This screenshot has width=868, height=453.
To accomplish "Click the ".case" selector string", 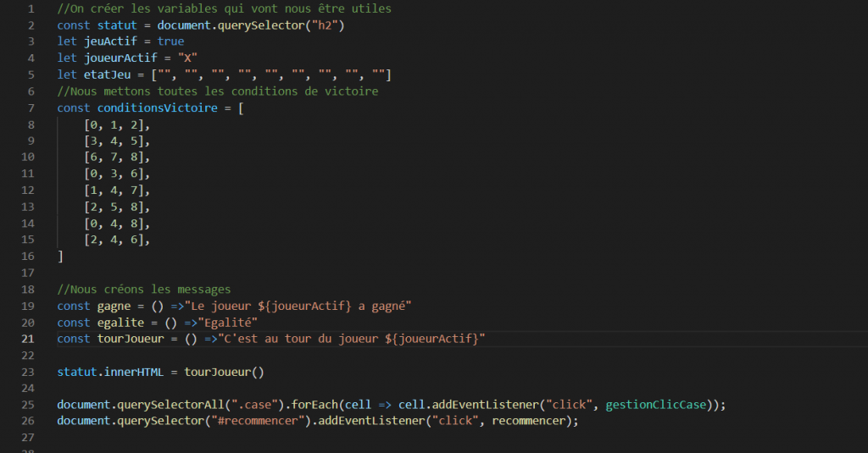I will pos(254,405).
